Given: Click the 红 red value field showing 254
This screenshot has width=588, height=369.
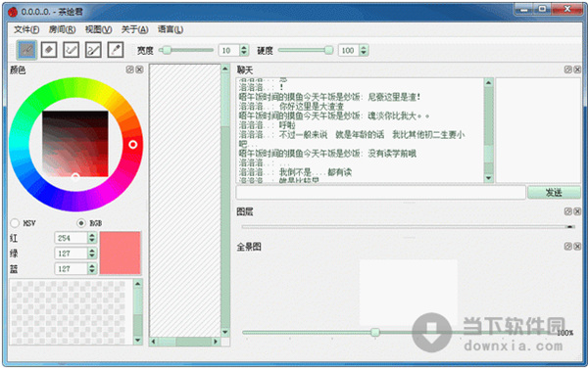Looking at the screenshot, I should point(72,238).
